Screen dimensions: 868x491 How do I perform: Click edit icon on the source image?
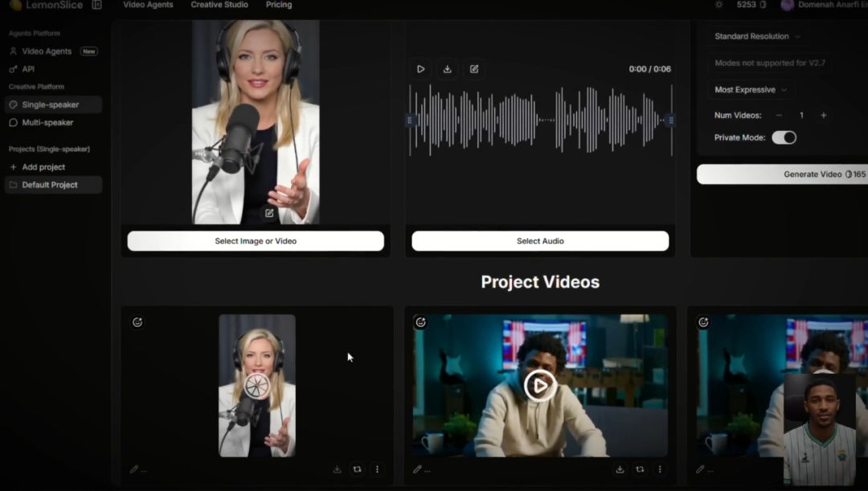[x=269, y=213]
